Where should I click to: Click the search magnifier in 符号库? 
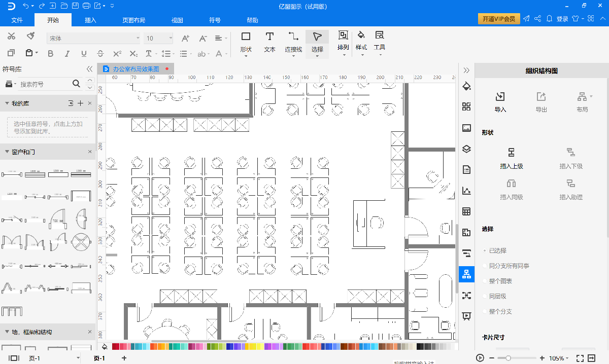pyautogui.click(x=76, y=84)
